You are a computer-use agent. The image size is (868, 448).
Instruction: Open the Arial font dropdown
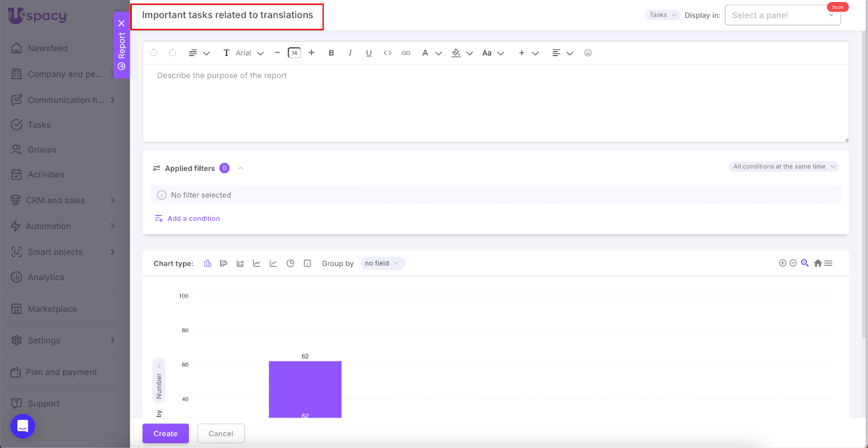[249, 53]
